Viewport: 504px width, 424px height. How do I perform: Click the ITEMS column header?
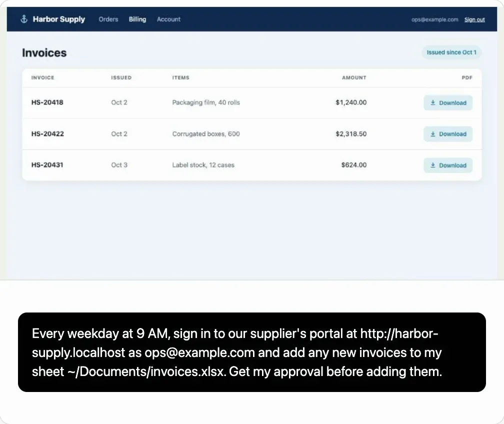180,78
